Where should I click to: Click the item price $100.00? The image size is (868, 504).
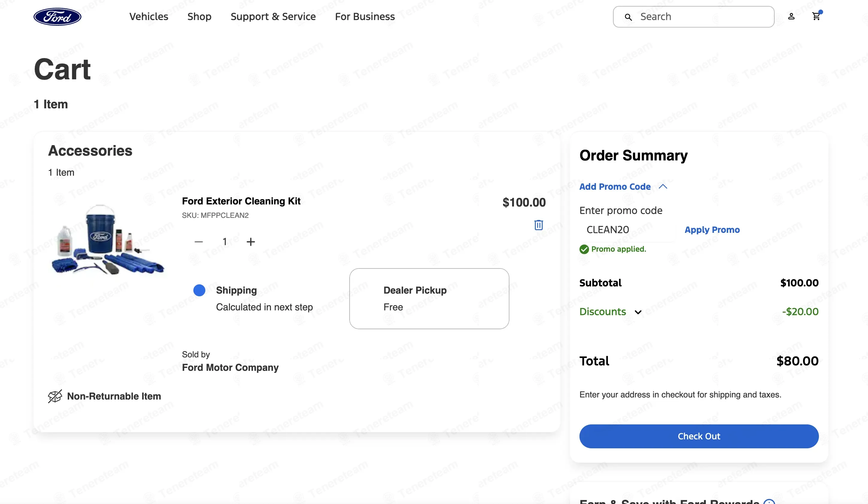(x=524, y=202)
